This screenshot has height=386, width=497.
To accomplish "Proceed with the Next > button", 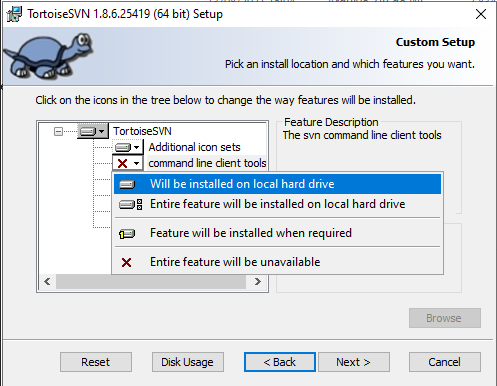I will click(354, 362).
